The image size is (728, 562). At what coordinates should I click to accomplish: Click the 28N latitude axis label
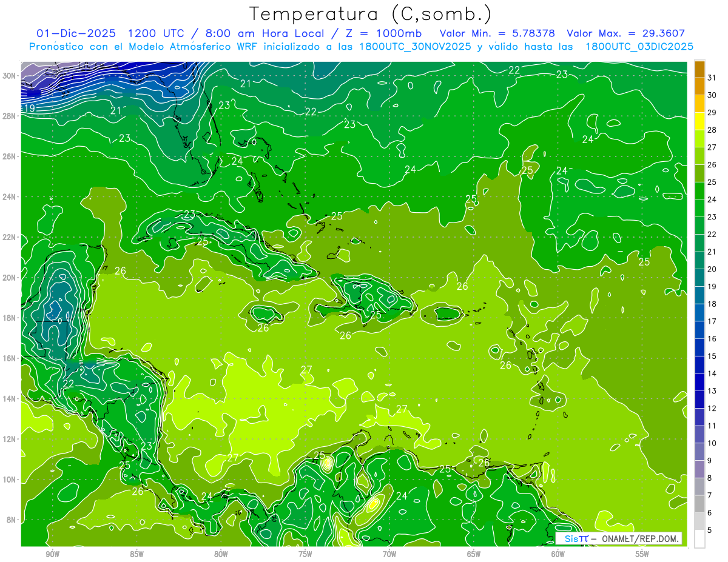(x=9, y=116)
